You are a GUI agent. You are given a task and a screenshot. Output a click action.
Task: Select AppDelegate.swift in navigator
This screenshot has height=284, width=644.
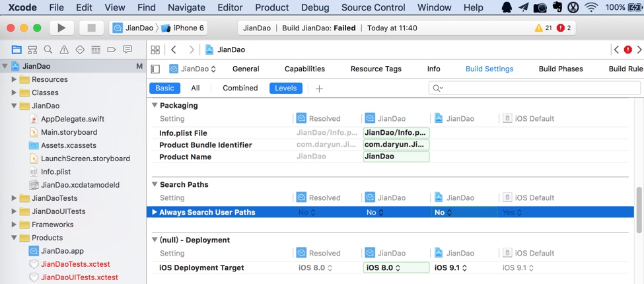pos(73,119)
